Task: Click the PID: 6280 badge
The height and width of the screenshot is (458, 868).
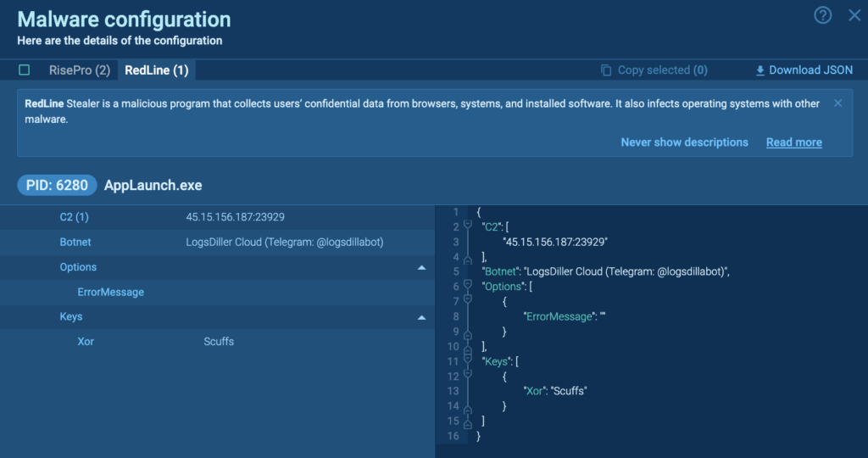Action: coord(57,185)
